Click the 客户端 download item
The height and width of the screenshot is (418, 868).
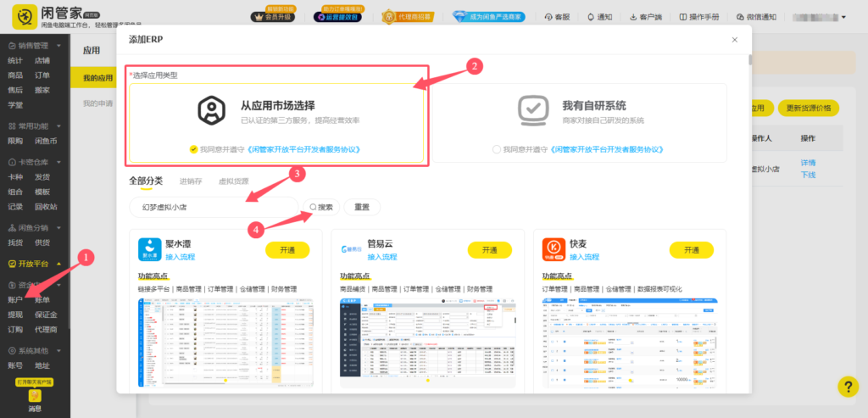[645, 17]
